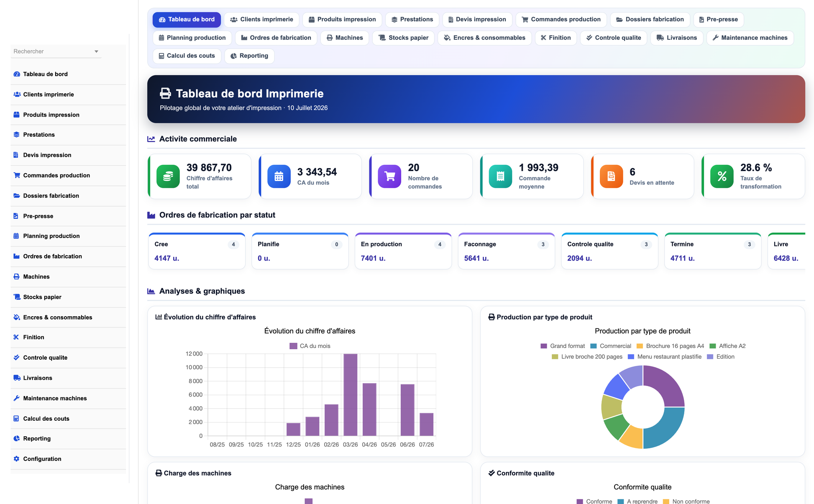Toggle Grand format legend entry

tap(563, 346)
